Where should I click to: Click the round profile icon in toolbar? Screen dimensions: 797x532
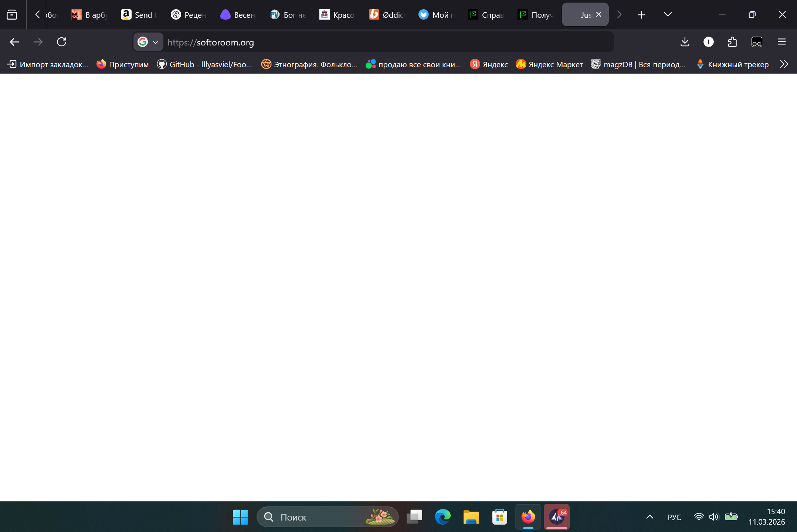(x=708, y=42)
